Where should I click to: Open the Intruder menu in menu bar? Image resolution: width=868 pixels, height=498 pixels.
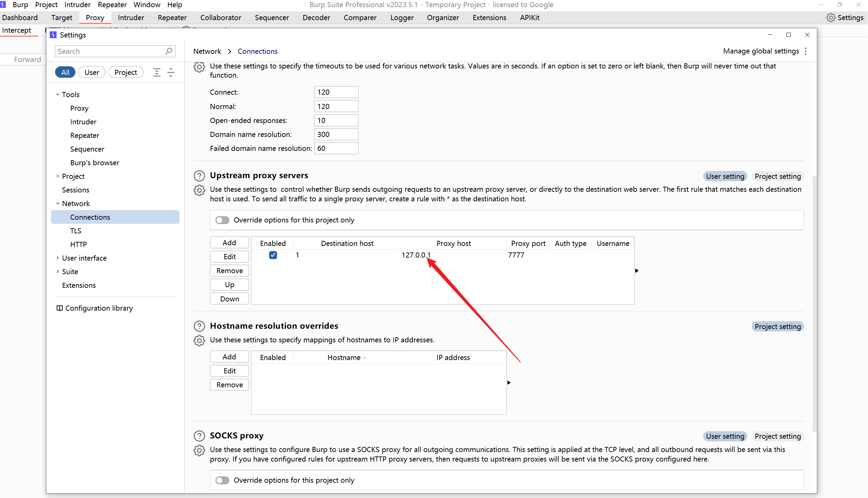[77, 5]
